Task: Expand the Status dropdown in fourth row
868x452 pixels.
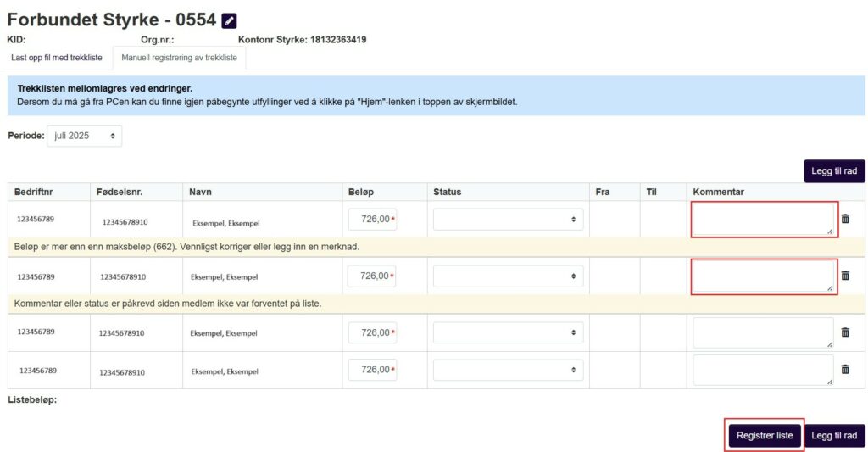Action: pos(508,371)
